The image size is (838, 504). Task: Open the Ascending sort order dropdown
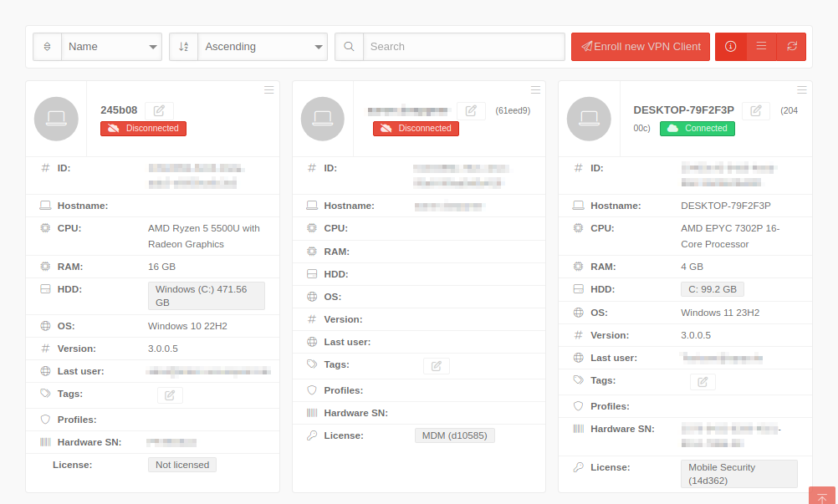[x=263, y=47]
